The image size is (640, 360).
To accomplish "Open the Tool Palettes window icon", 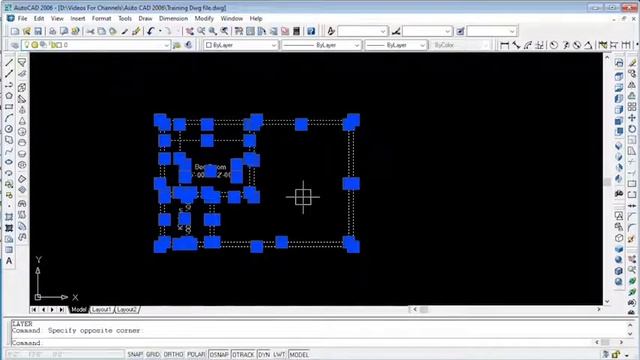I will pos(262,31).
